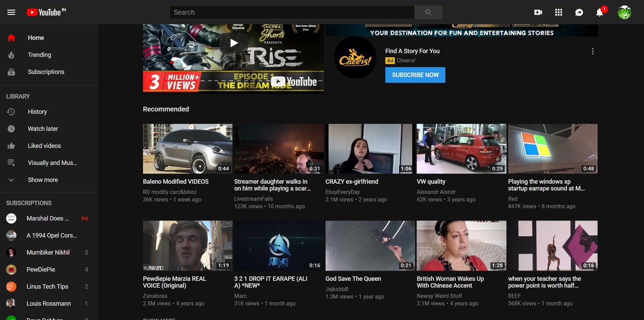Click the Marshal Does channel avatar
Viewport: 644px width, 320px height.
(11, 219)
